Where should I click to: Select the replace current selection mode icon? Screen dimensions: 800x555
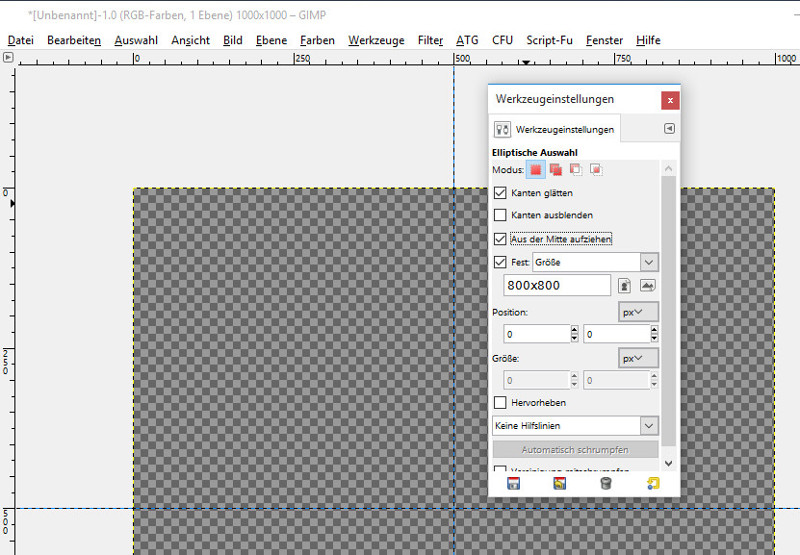pos(536,170)
